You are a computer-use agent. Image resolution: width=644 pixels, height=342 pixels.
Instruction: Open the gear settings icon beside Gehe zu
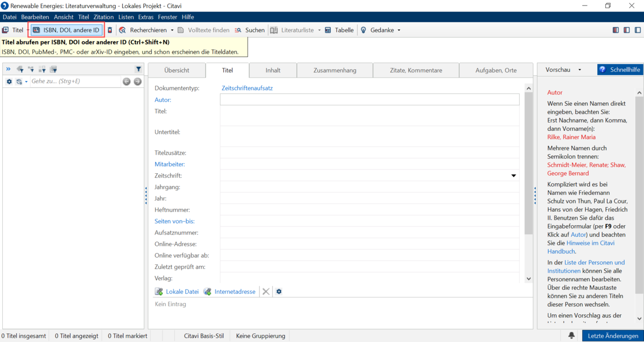[x=9, y=82]
